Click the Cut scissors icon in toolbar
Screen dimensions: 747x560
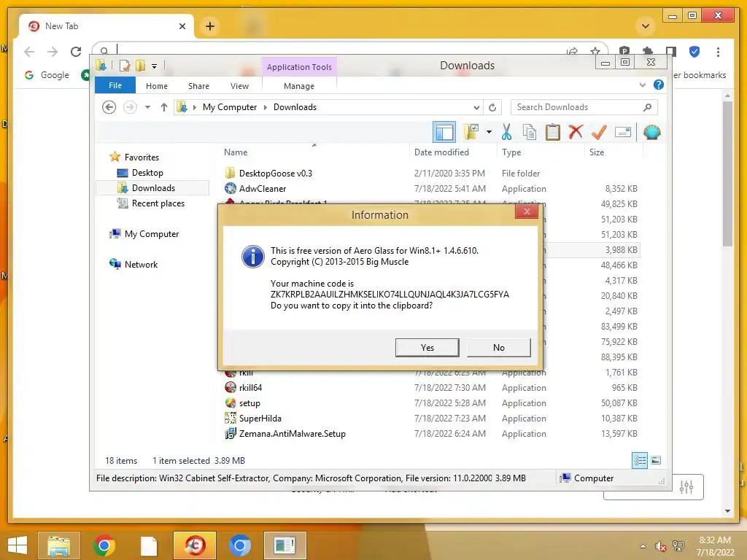point(506,132)
